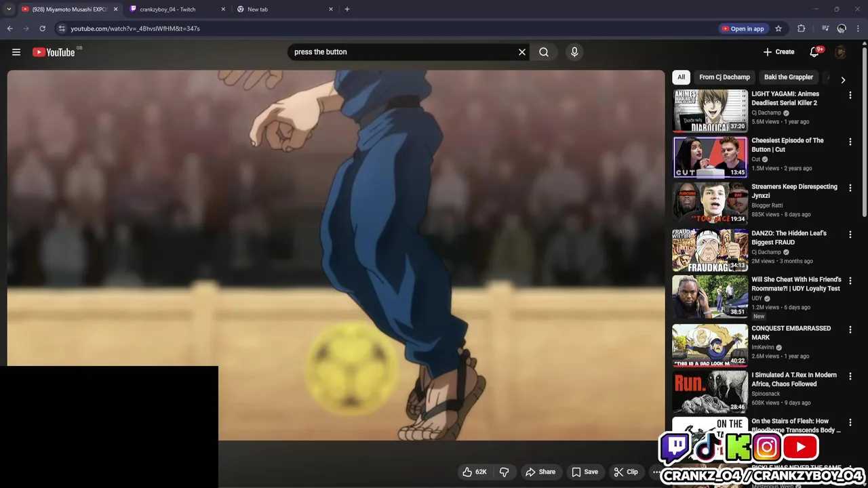
Task: Clear the search box text
Action: (522, 52)
